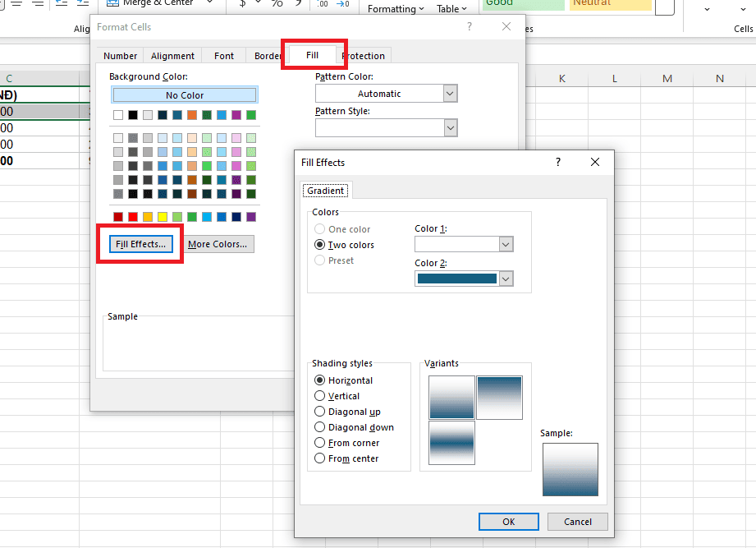Image resolution: width=756 pixels, height=548 pixels.
Task: Confirm Fill Effects with OK
Action: click(x=509, y=522)
